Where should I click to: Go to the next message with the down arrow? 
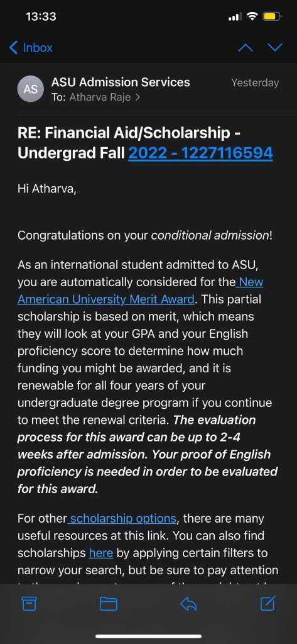click(275, 48)
